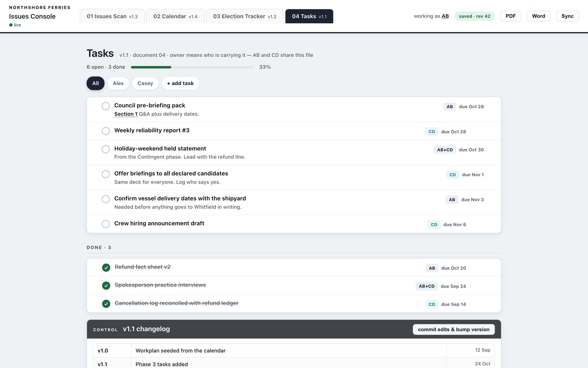The height and width of the screenshot is (368, 588).
Task: Reopen the Spokesperson practice interviews task
Action: 106,286
